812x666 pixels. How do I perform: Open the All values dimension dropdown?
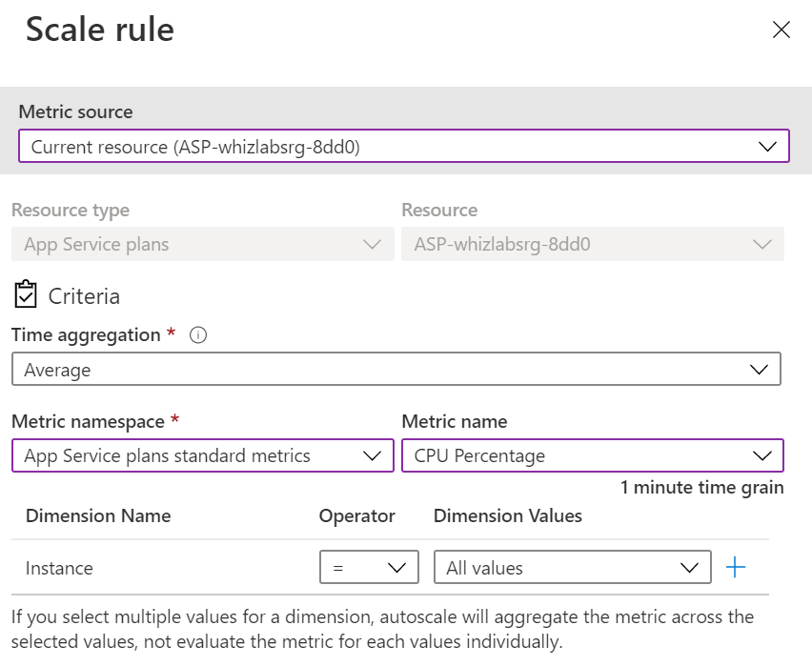572,568
